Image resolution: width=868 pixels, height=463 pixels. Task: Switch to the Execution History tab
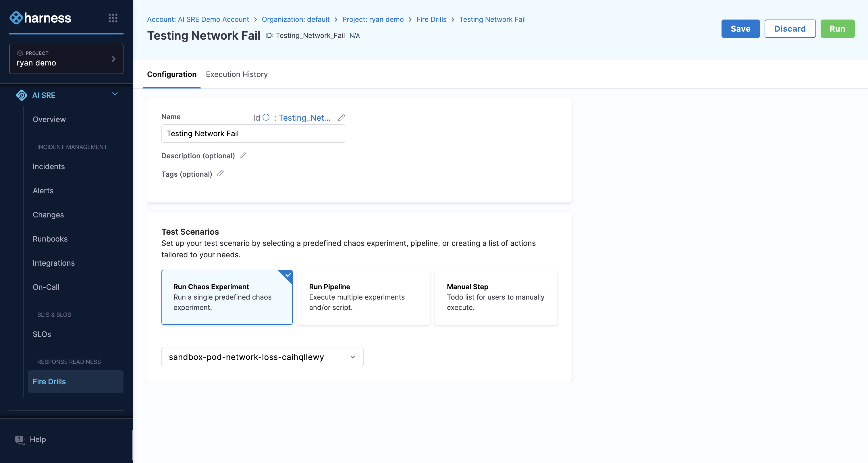coord(237,74)
